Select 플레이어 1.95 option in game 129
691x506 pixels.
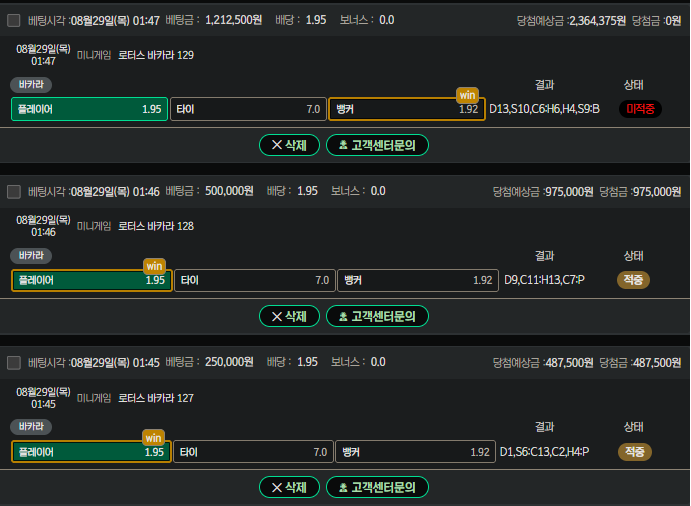pyautogui.click(x=89, y=109)
